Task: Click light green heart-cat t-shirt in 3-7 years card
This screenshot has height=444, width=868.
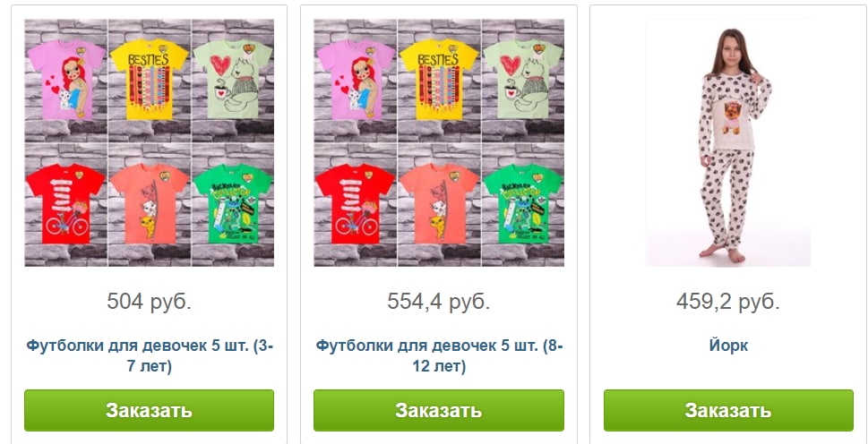Action: point(233,79)
